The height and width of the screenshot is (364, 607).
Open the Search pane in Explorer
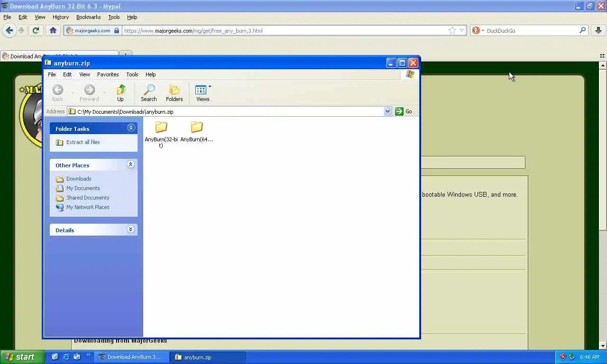click(x=149, y=93)
